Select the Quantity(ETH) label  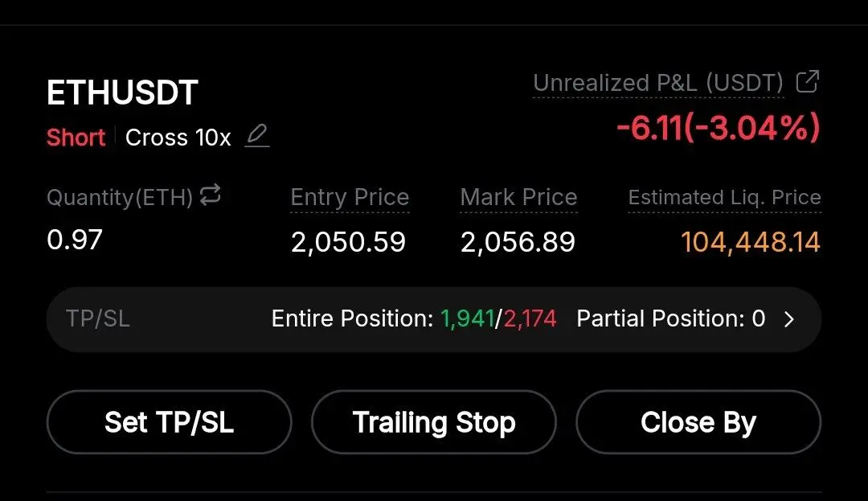click(x=120, y=197)
